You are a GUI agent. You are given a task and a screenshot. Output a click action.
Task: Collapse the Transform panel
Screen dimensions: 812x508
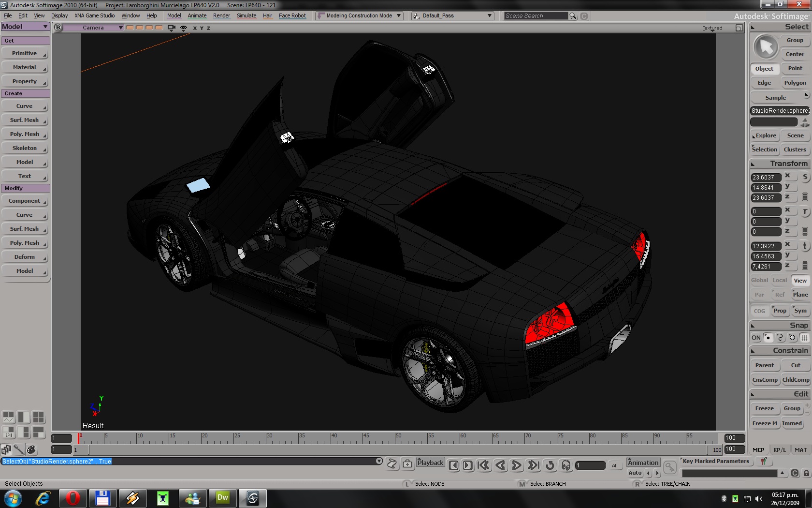[753, 164]
